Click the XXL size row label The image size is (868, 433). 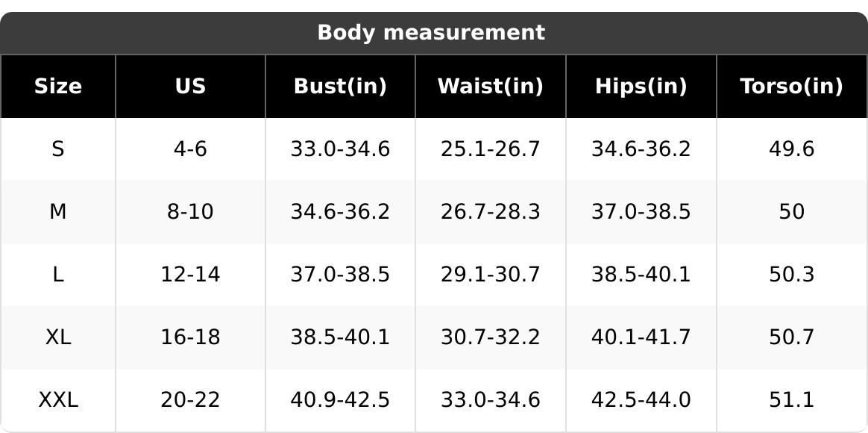click(x=57, y=400)
